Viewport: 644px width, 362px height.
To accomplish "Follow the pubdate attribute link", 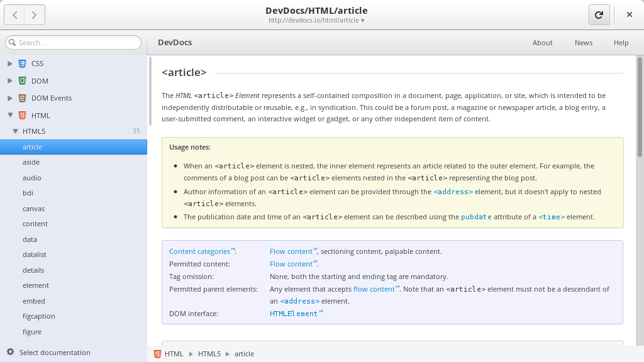I will coord(476,217).
